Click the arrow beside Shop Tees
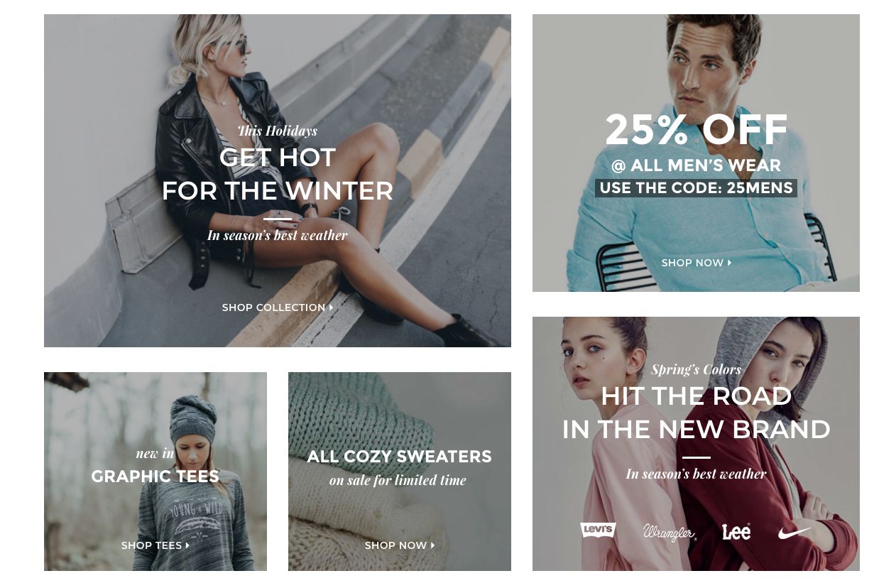This screenshot has height=588, width=879. [x=187, y=545]
